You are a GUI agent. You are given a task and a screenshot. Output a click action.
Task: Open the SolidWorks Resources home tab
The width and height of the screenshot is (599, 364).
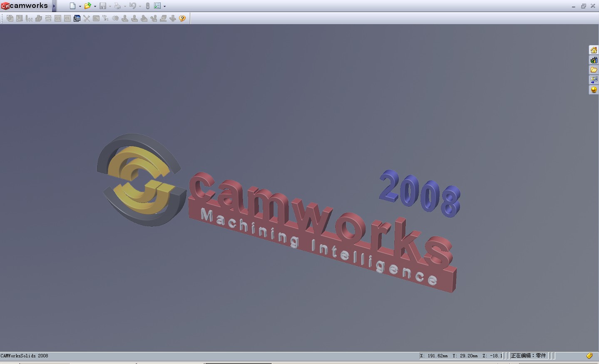coord(594,50)
